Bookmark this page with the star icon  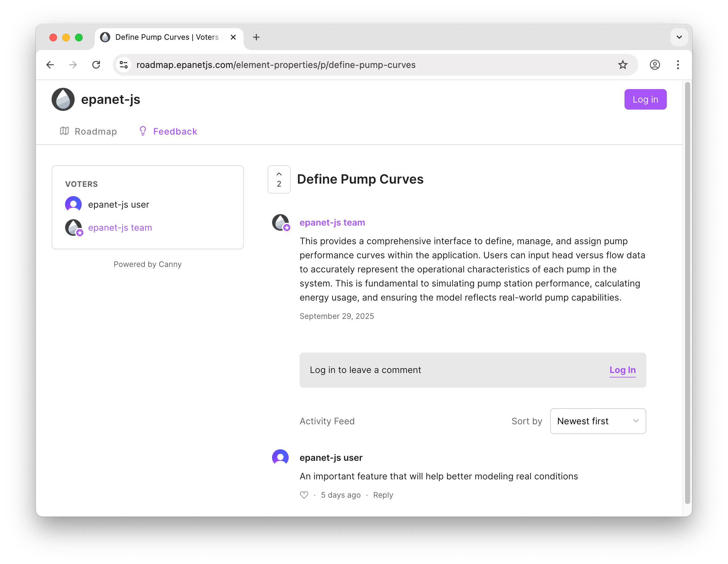point(622,65)
